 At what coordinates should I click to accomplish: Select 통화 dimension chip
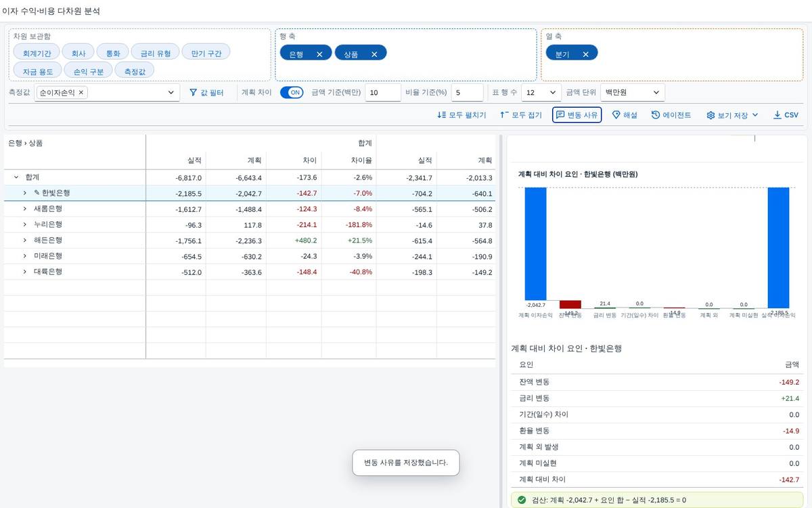click(x=113, y=52)
